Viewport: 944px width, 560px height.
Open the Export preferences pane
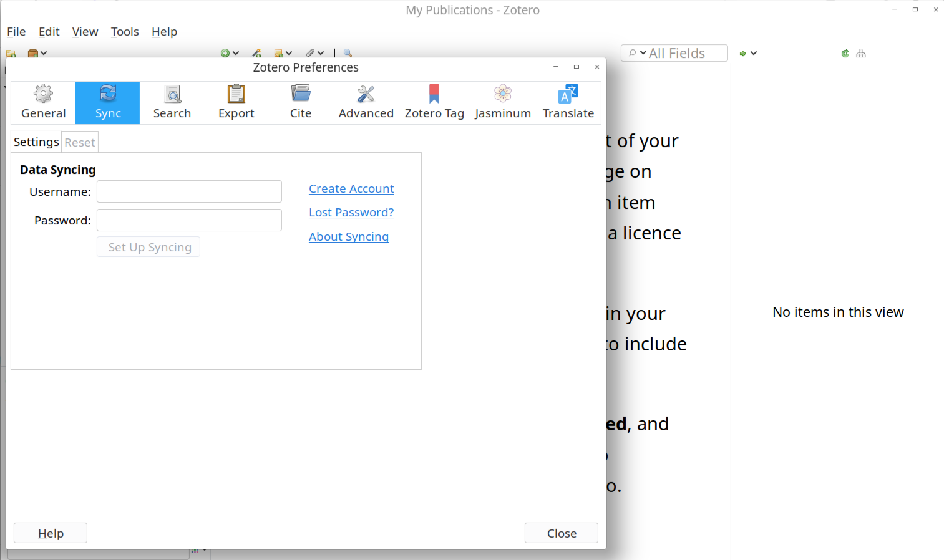pos(236,103)
